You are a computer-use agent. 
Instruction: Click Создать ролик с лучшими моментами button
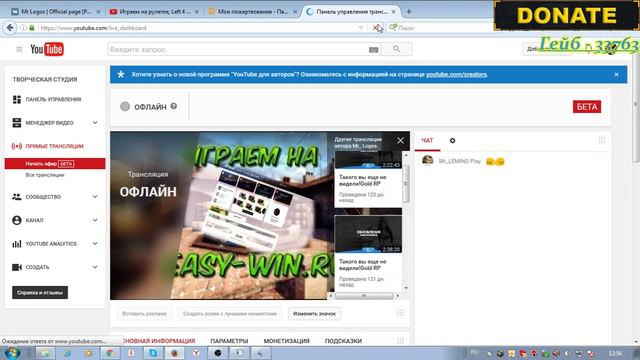tap(230, 313)
